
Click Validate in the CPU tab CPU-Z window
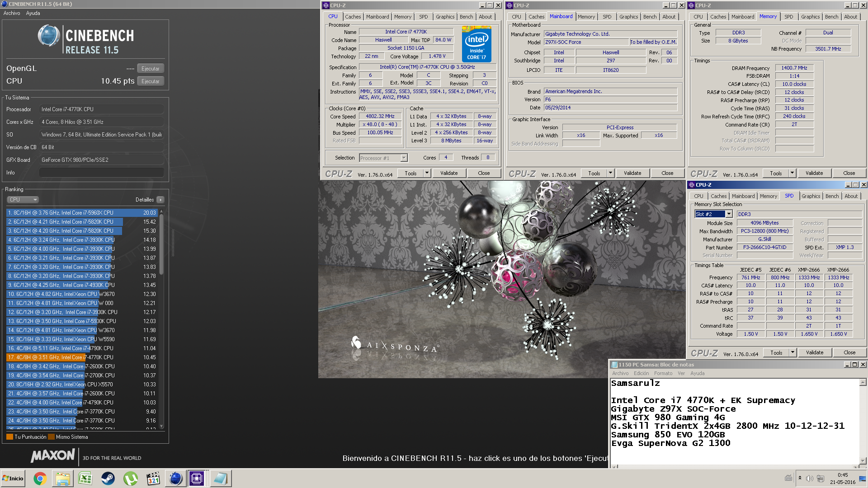[449, 173]
